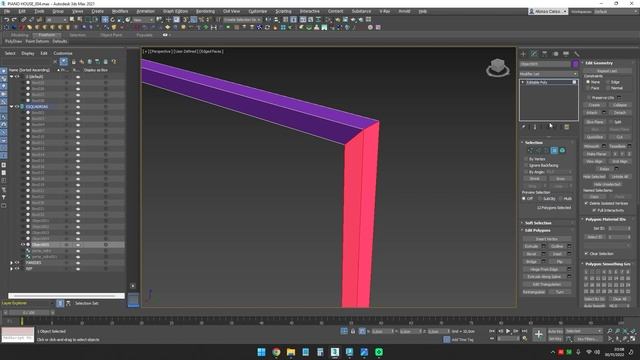Screen dimensions: 640x360
Task: Select Element sub-object level icon
Action: [x=562, y=151]
